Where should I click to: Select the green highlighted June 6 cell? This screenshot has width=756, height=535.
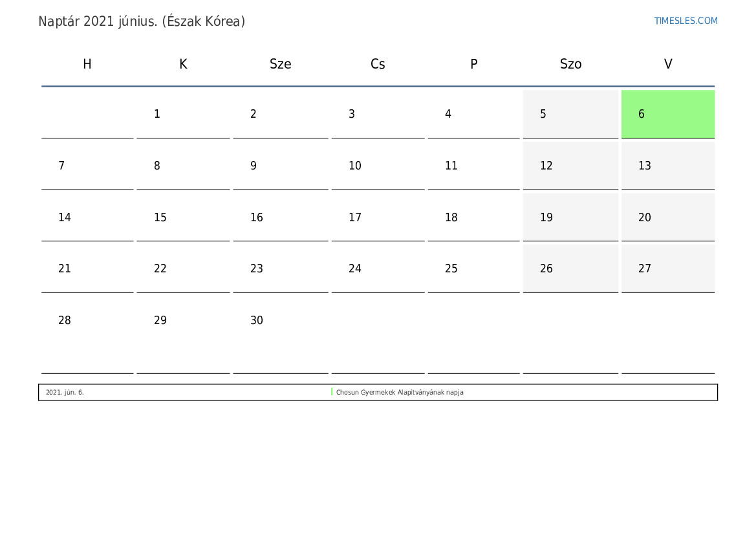[x=668, y=114]
